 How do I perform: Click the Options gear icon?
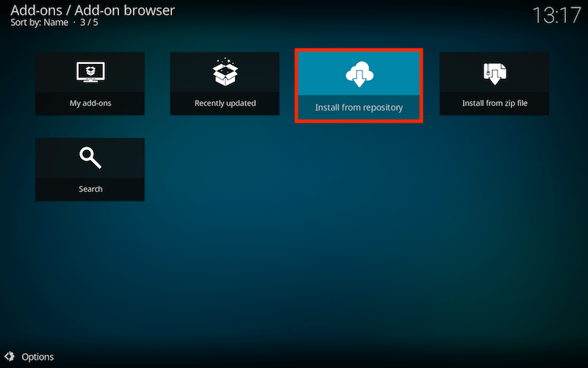(x=10, y=356)
